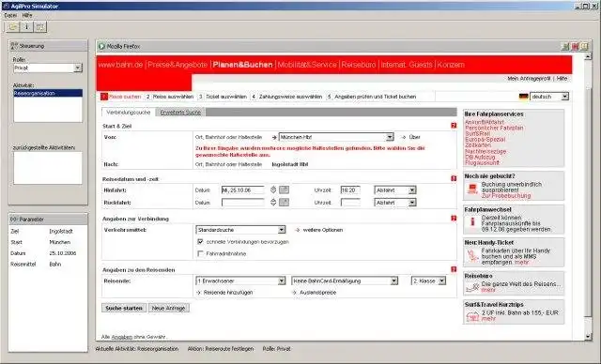Open Konzern navigation item
Viewport: 601px width, 364px height.
coord(451,65)
